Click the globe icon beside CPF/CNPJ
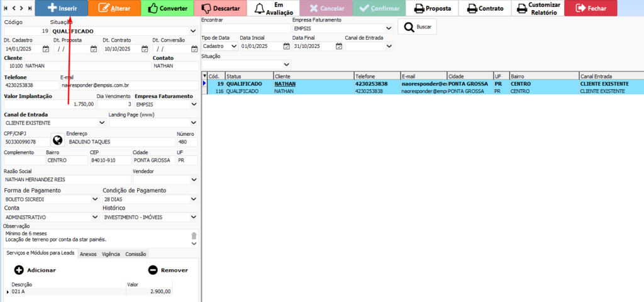 58,141
